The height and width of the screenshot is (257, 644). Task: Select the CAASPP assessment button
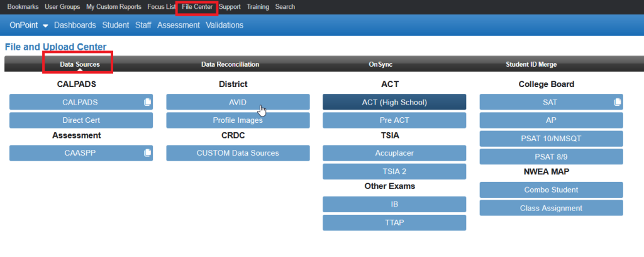[81, 153]
